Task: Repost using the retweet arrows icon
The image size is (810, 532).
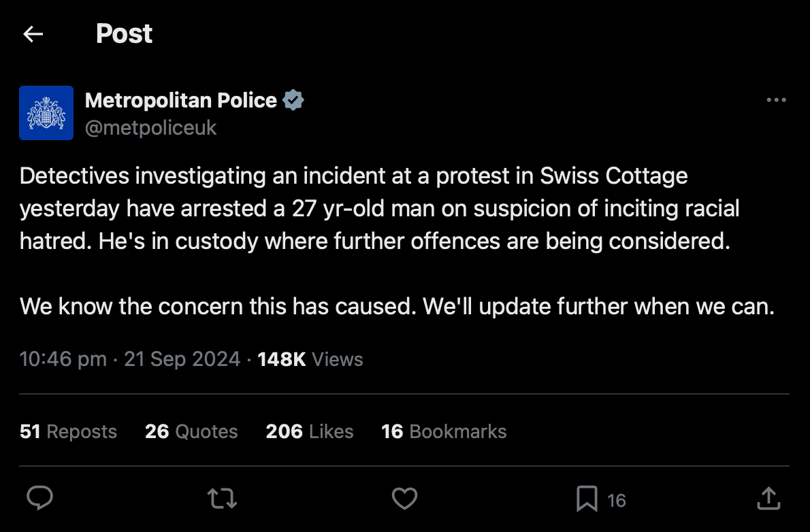Action: (222, 499)
